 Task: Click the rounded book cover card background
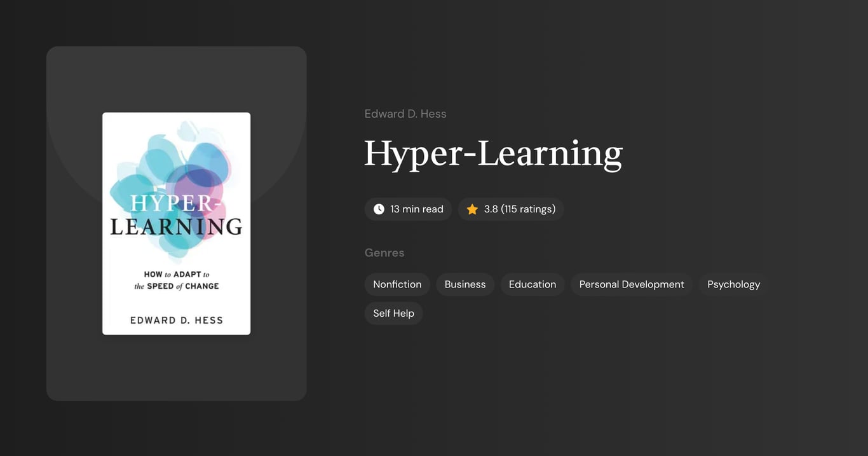tap(176, 369)
